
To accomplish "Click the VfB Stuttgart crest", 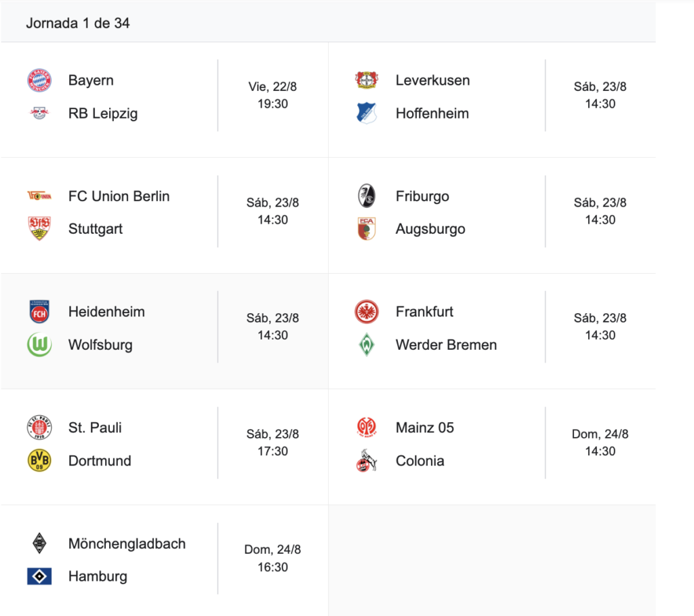I will (x=39, y=229).
